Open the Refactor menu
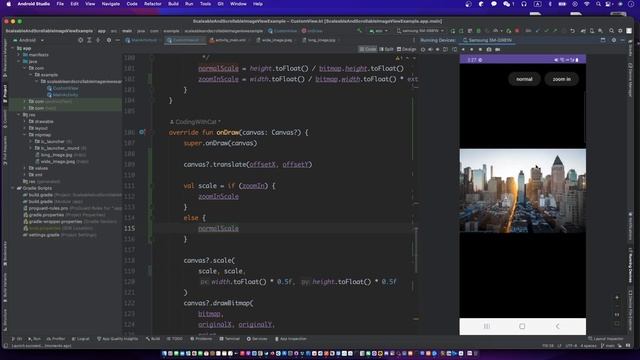 (153, 4)
